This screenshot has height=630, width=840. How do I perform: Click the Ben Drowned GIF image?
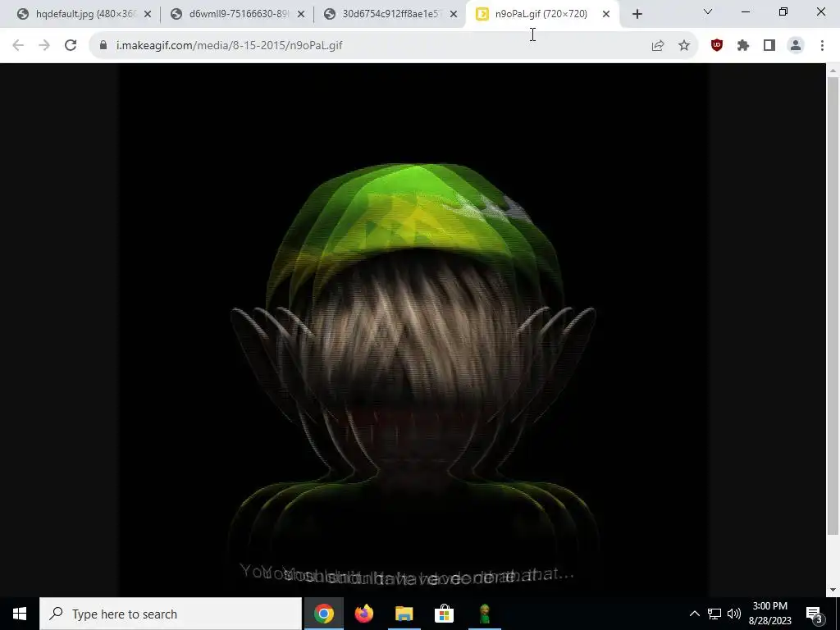413,330
